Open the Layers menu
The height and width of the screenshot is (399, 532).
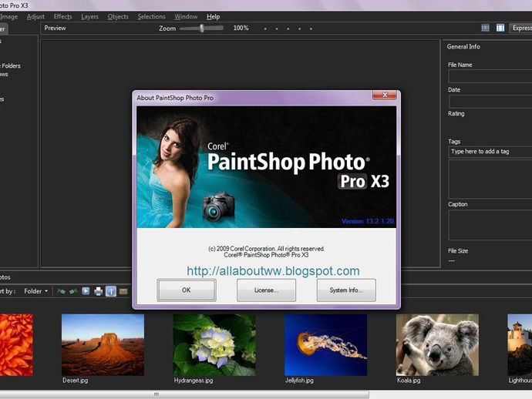[x=90, y=17]
